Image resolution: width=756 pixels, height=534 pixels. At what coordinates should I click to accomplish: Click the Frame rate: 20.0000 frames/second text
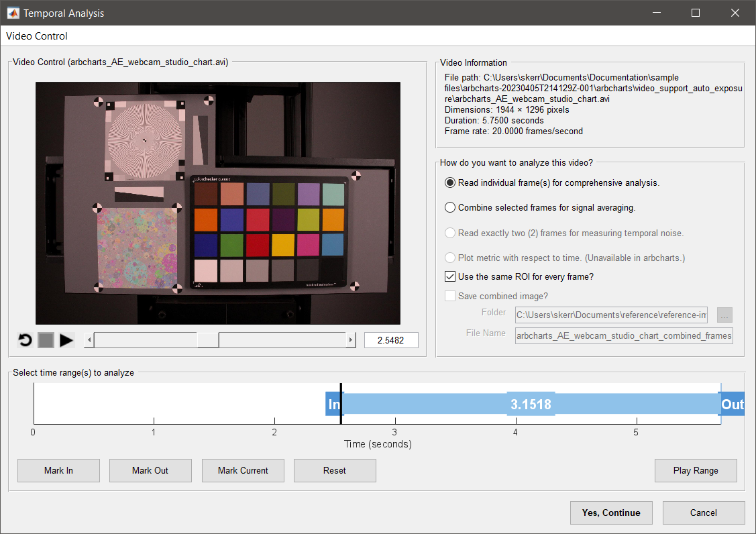point(513,131)
